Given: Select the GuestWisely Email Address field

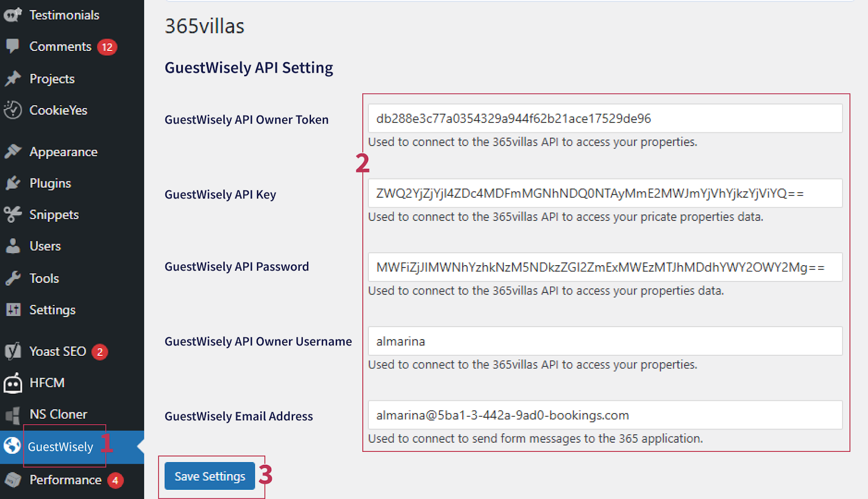Looking at the screenshot, I should (x=605, y=415).
